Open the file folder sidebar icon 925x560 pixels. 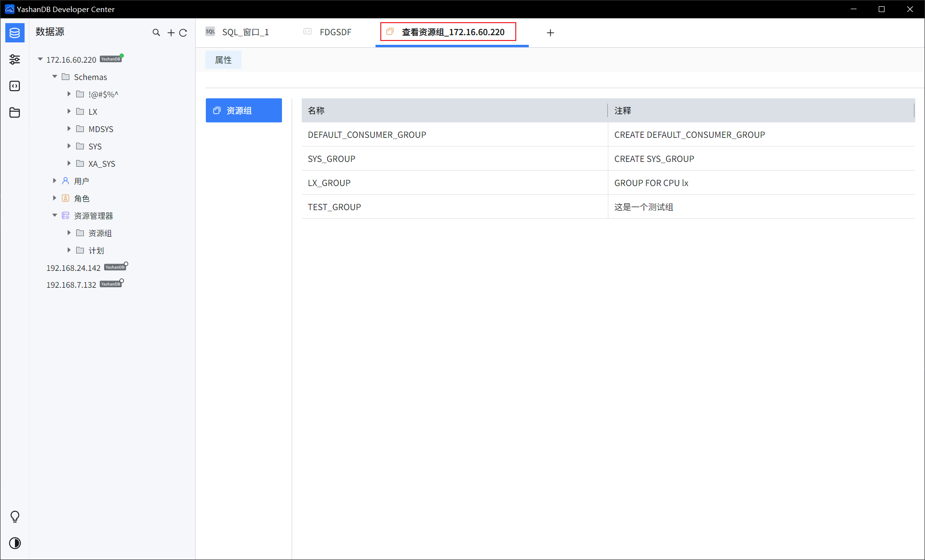pos(15,112)
